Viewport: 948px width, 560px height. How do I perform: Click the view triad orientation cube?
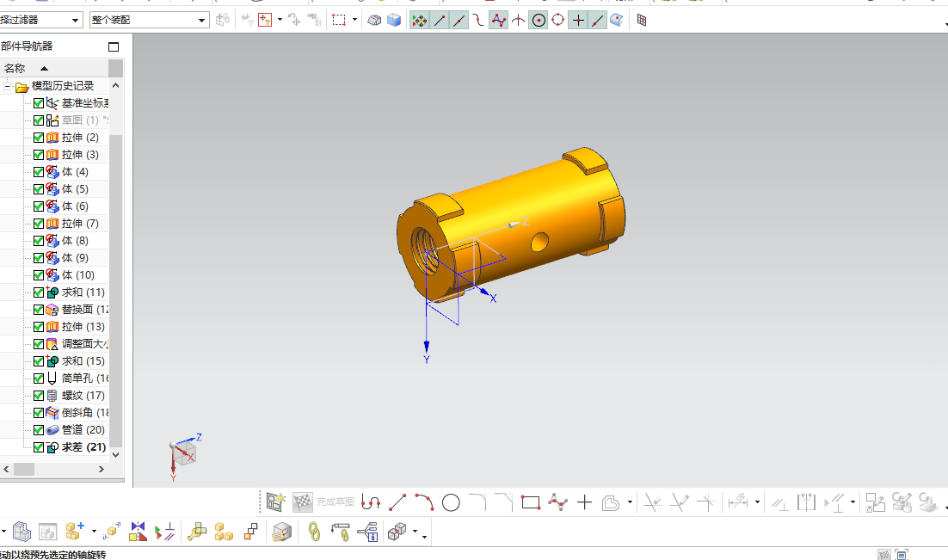coord(184,452)
